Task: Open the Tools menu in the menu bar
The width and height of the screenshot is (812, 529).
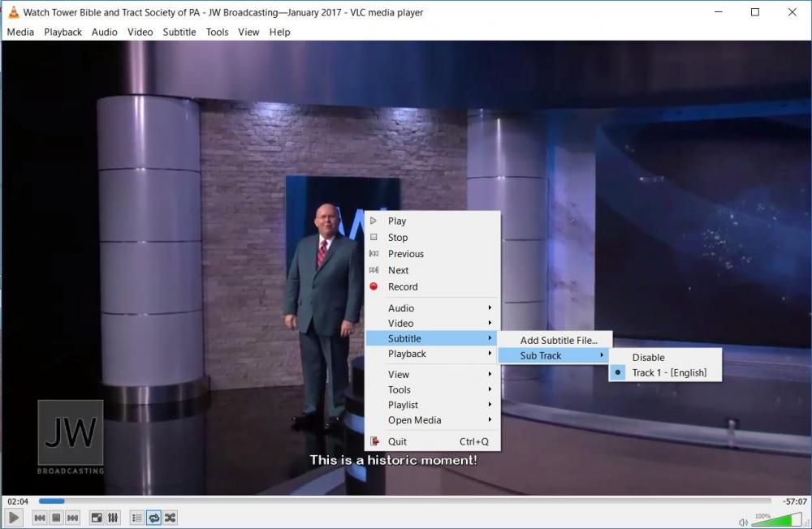Action: [x=217, y=32]
